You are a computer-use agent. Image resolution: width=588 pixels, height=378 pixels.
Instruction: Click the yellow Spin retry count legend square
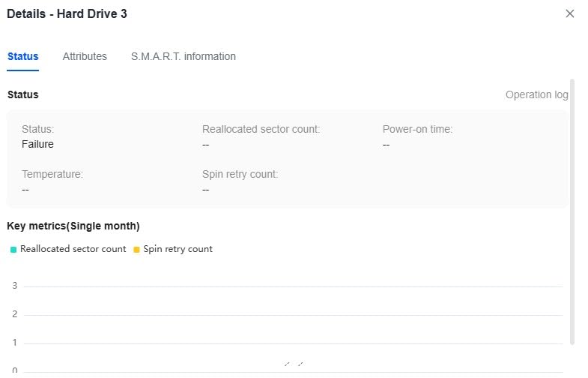pyautogui.click(x=136, y=250)
